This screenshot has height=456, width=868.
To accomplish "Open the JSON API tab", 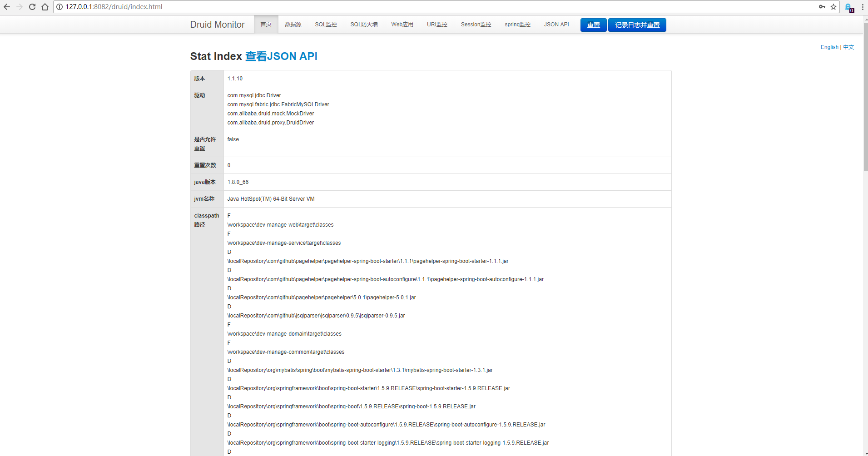I will [556, 25].
